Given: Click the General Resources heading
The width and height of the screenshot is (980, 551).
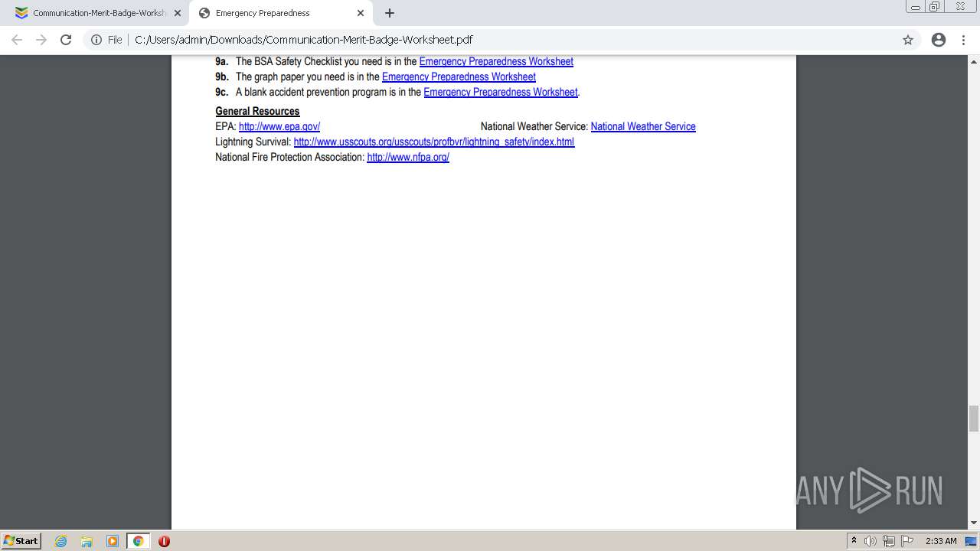Looking at the screenshot, I should pos(257,111).
